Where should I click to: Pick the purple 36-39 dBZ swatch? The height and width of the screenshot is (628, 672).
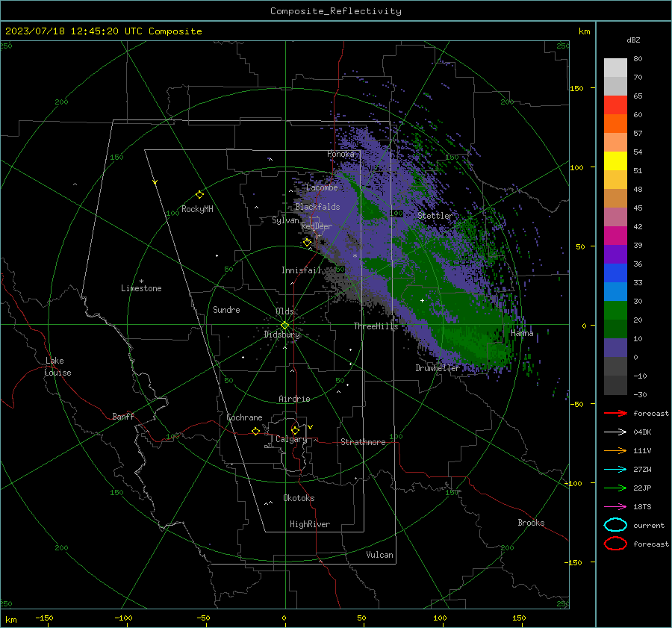615,255
